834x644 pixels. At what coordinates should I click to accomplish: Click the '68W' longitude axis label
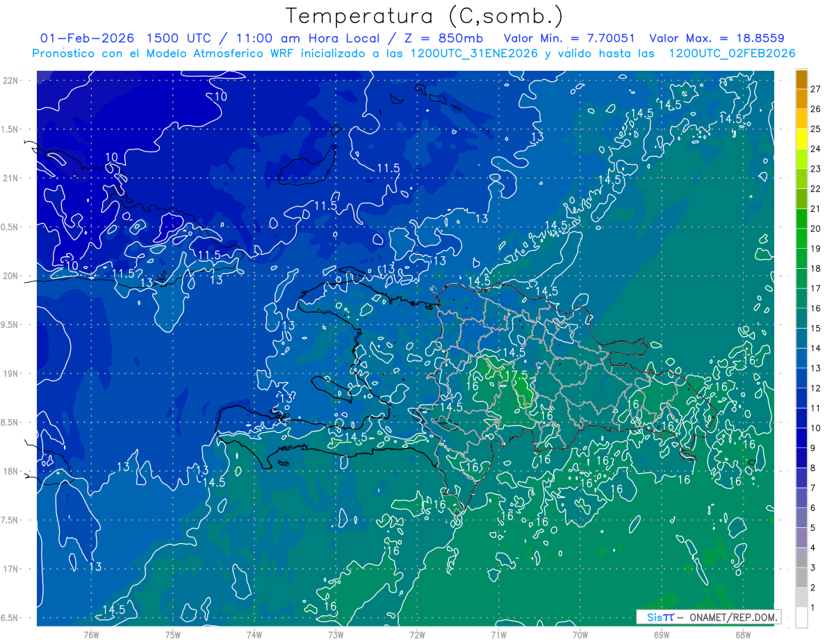click(x=743, y=634)
